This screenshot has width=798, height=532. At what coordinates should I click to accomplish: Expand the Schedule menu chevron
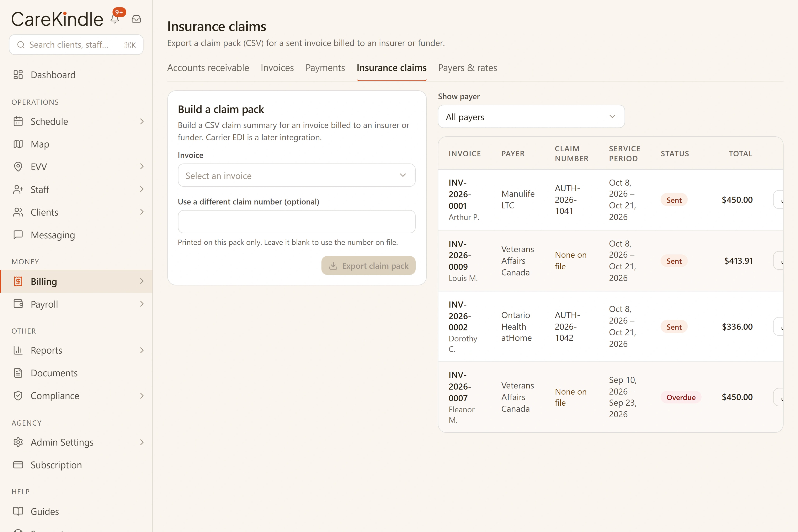(x=142, y=121)
